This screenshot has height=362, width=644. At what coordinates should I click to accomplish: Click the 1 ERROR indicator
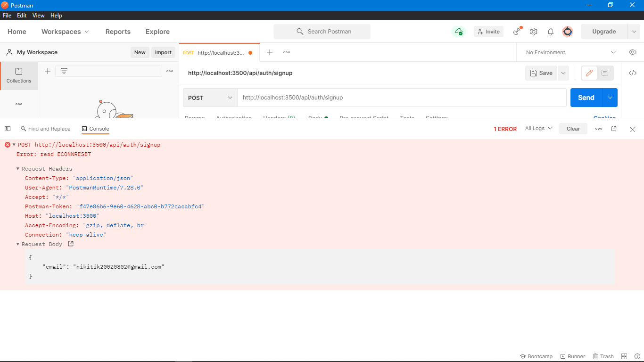tap(505, 129)
